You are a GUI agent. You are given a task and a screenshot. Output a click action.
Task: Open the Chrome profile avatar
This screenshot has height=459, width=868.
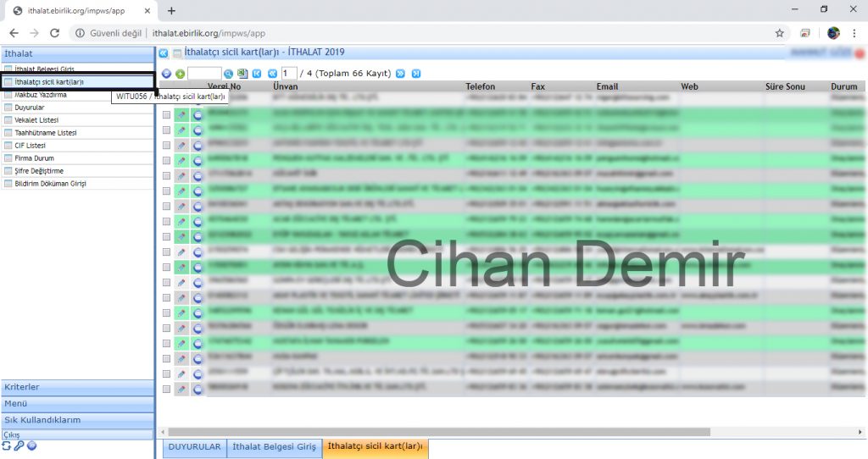click(x=833, y=33)
